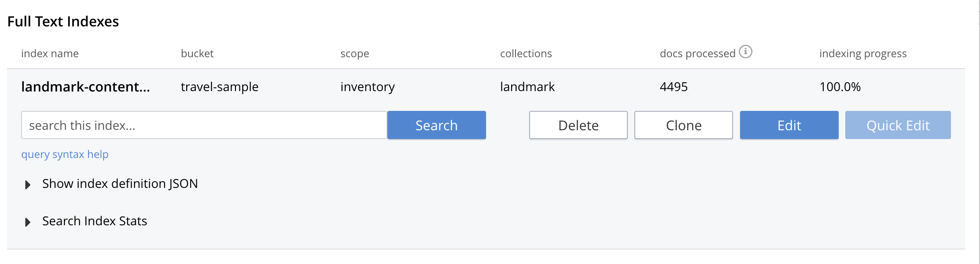Screen dimensions: 980x264
Task: Open the Edit index button
Action: [789, 125]
